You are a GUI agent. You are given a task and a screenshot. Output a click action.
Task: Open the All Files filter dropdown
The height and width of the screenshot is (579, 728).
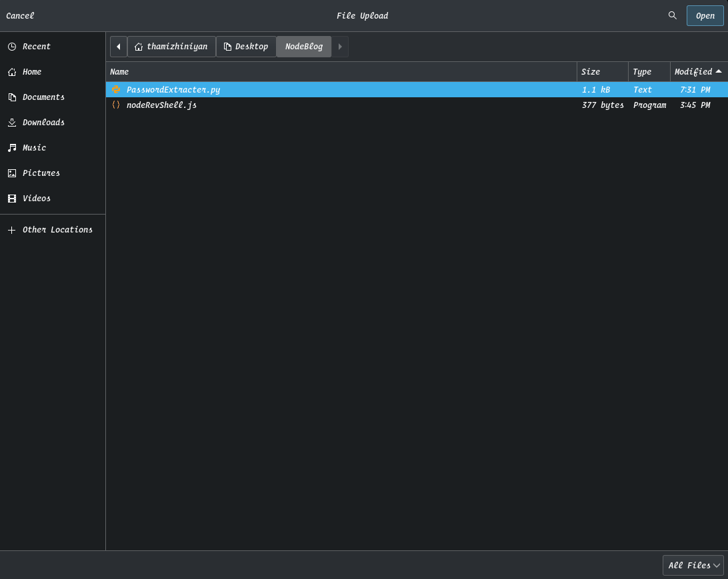click(x=693, y=565)
